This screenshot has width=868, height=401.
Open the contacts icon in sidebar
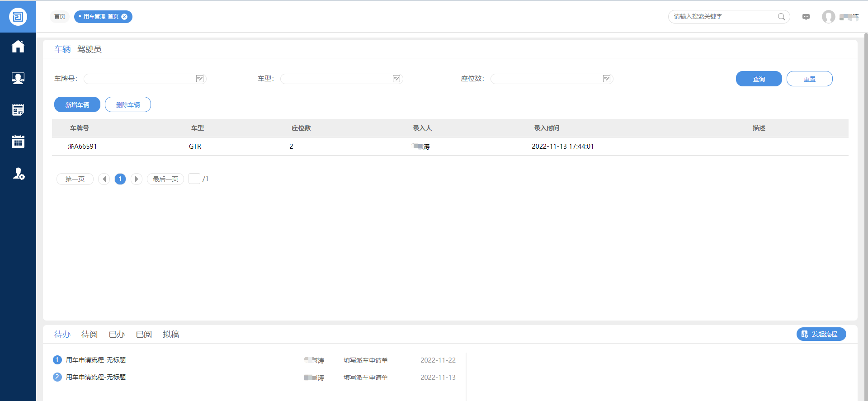pos(18,78)
